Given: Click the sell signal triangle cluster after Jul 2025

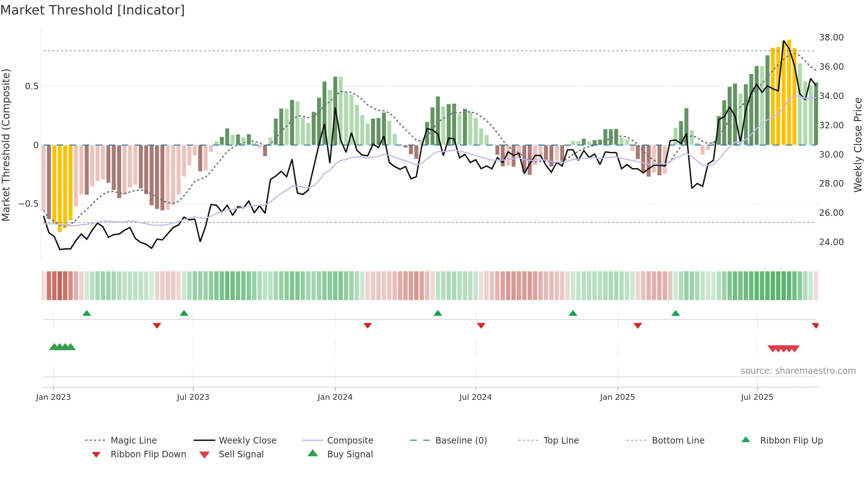Looking at the screenshot, I should pos(784,349).
